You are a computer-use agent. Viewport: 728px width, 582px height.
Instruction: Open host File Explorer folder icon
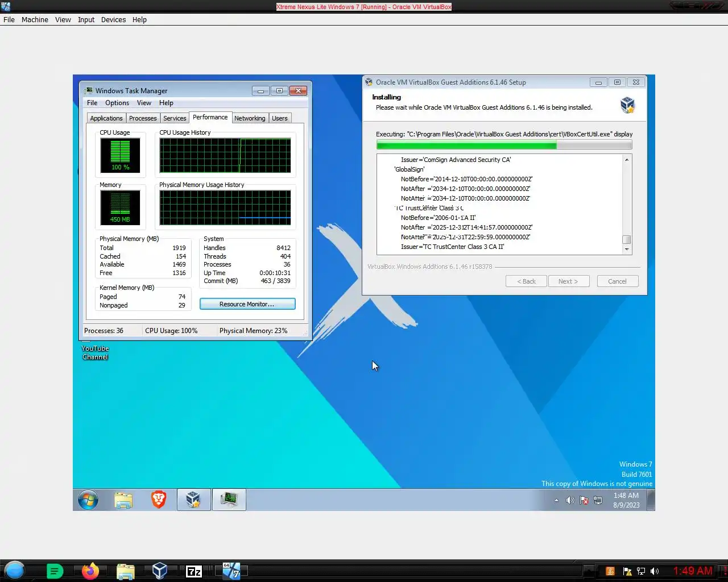(125, 571)
